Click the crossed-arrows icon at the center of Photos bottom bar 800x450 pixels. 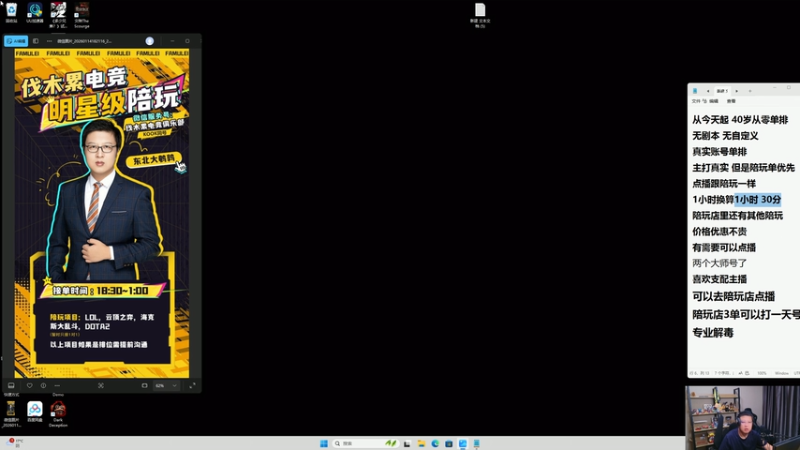click(x=101, y=386)
